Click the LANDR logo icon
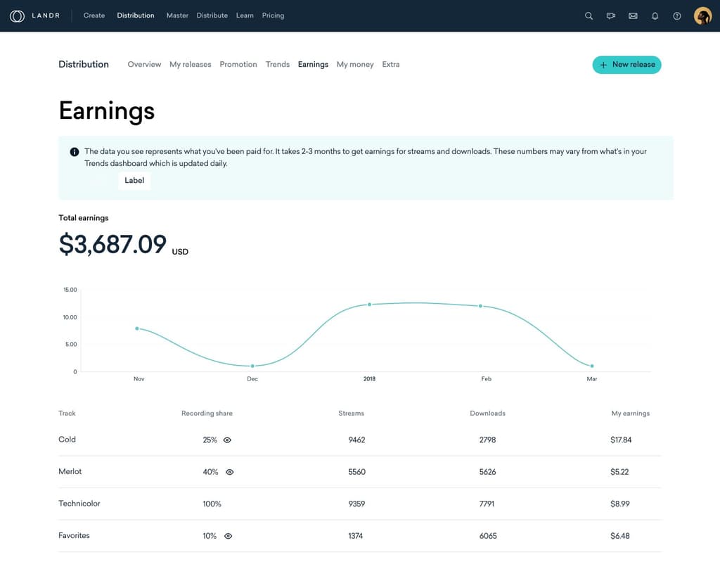The width and height of the screenshot is (720, 588). click(x=18, y=15)
